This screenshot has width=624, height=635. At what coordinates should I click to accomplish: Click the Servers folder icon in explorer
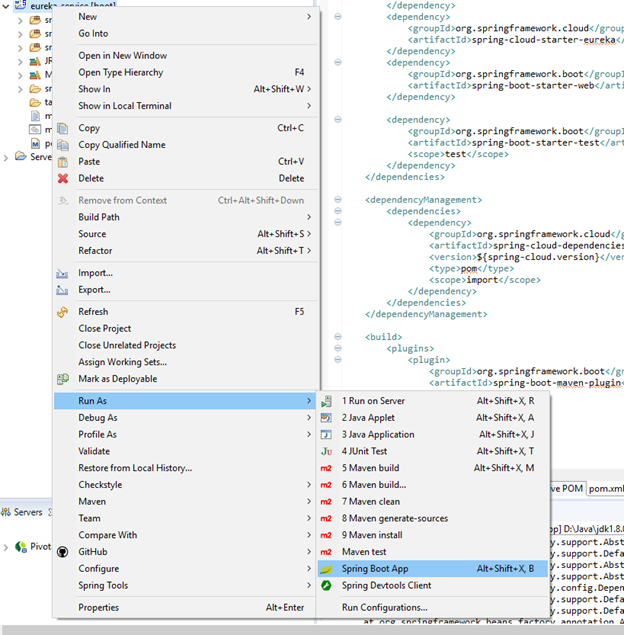pyautogui.click(x=21, y=156)
